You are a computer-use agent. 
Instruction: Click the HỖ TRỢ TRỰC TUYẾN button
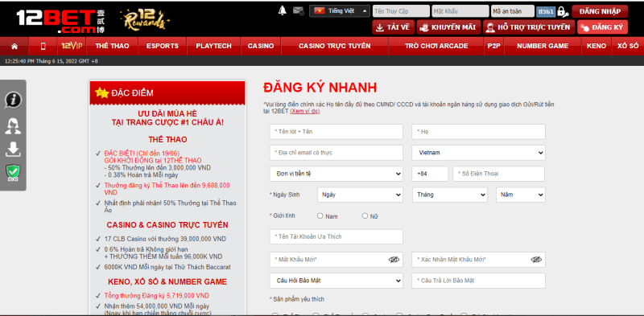(528, 27)
